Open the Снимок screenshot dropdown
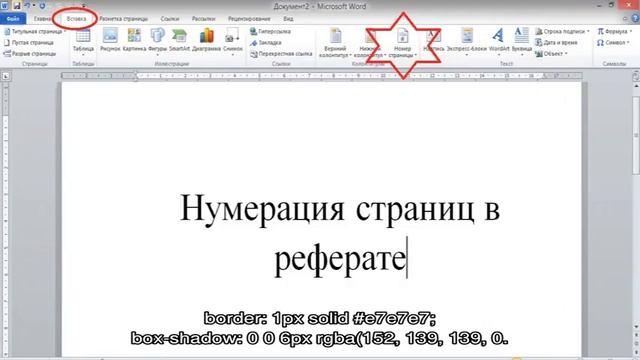The image size is (640, 360). click(x=233, y=42)
